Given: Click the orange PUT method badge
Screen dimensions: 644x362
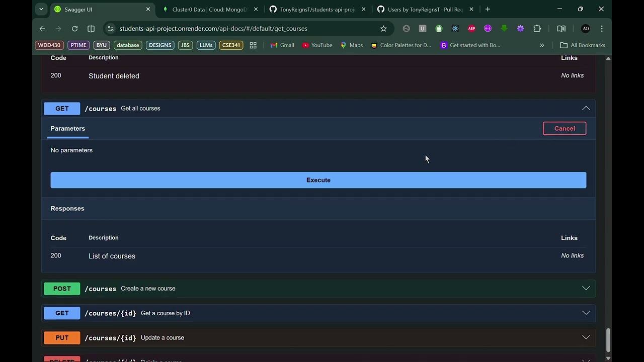Looking at the screenshot, I should click(62, 338).
